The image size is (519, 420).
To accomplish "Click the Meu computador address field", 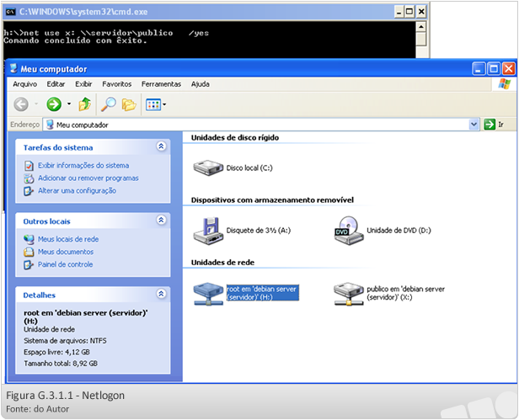I will click(x=261, y=125).
